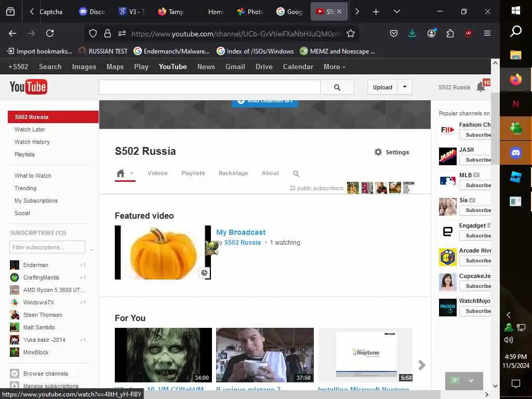Click Watch Later clock on featured video
Screen dimensions: 532x399
click(x=204, y=272)
